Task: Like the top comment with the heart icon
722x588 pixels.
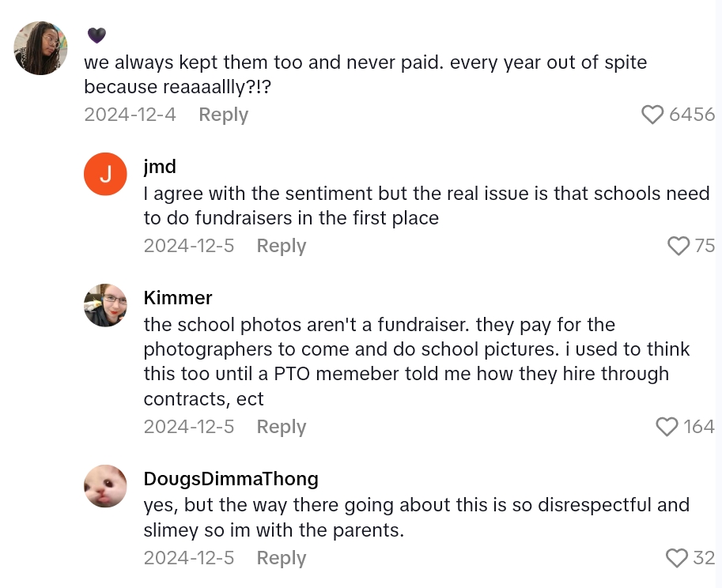Action: [x=652, y=115]
